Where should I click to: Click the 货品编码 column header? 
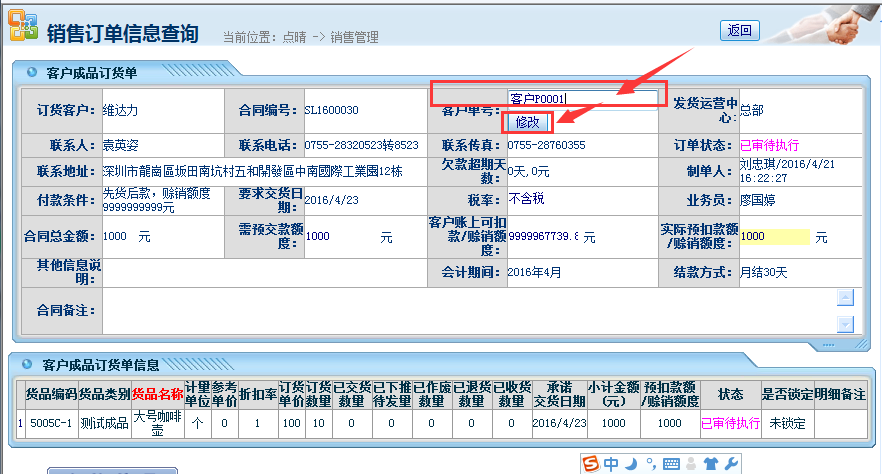pos(51,394)
